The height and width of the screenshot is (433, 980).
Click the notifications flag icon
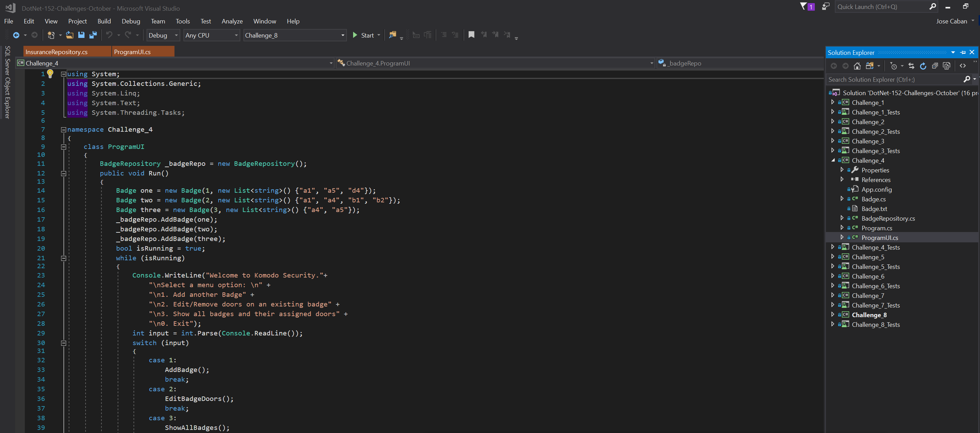click(803, 7)
